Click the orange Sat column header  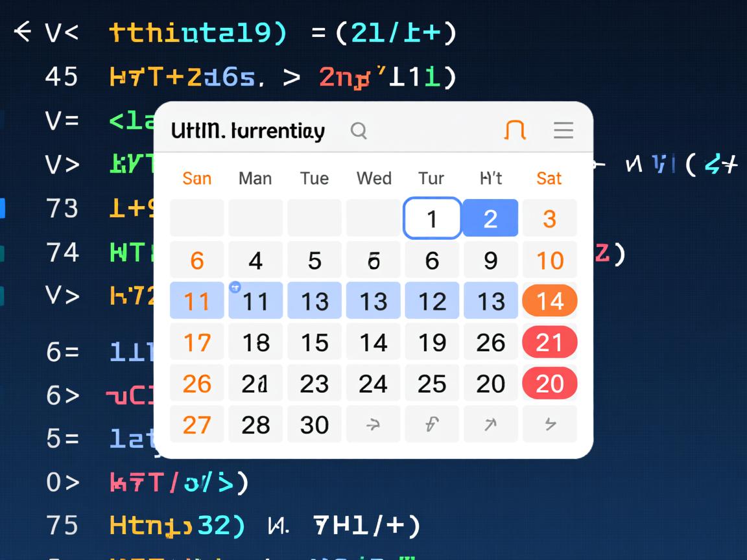click(x=549, y=178)
